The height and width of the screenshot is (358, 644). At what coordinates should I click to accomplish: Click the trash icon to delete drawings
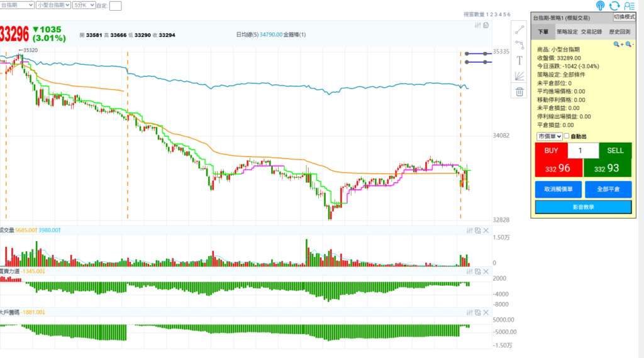tap(519, 92)
